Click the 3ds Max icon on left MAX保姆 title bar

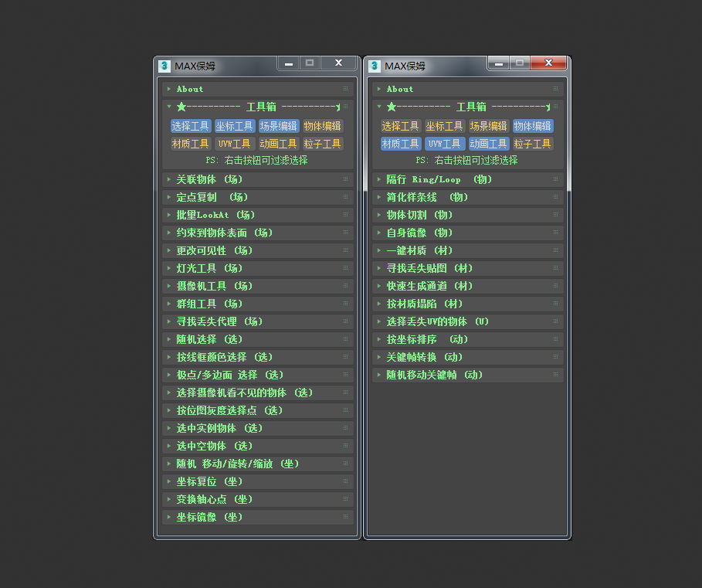(164, 66)
